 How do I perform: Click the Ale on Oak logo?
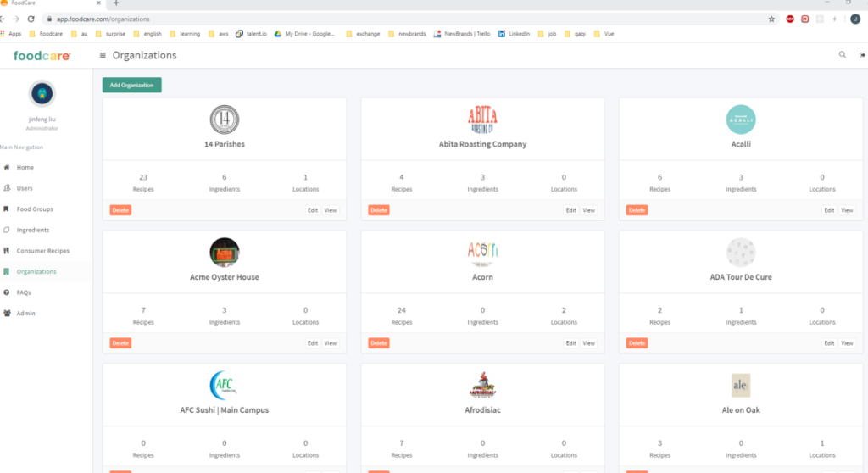coord(741,386)
